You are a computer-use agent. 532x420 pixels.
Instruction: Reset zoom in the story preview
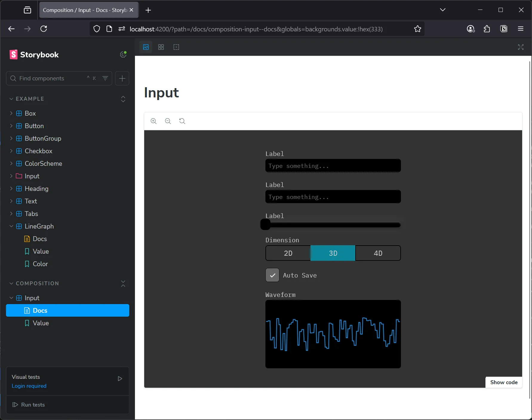(x=182, y=121)
